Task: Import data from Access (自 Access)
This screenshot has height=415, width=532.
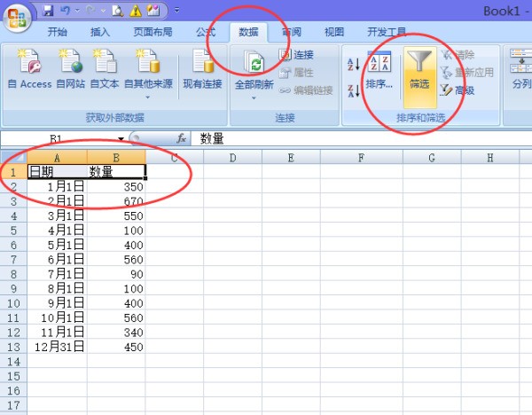Action: (x=30, y=69)
